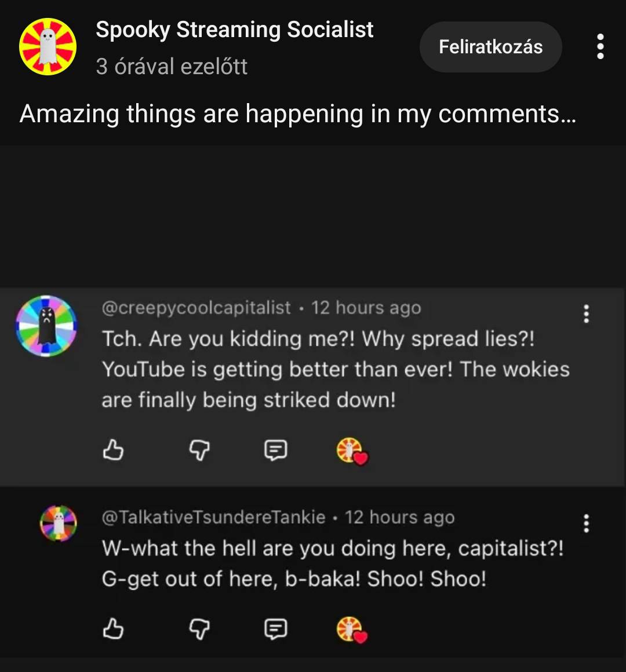626x672 pixels.
Task: Click the "3 órával ezelőtt" post timestamp
Action: pos(172,67)
